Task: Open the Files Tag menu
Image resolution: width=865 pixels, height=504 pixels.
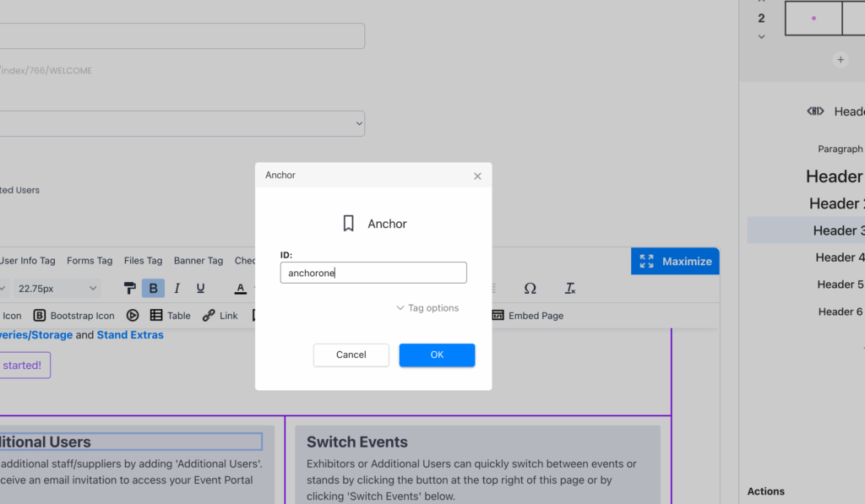Action: pos(143,261)
